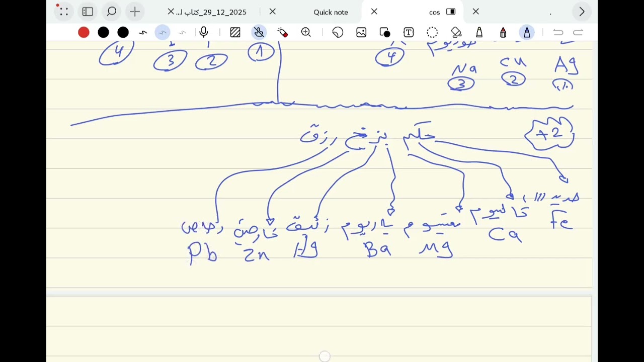Choose the thinnest stroke width
The image size is (644, 362).
pos(182,33)
